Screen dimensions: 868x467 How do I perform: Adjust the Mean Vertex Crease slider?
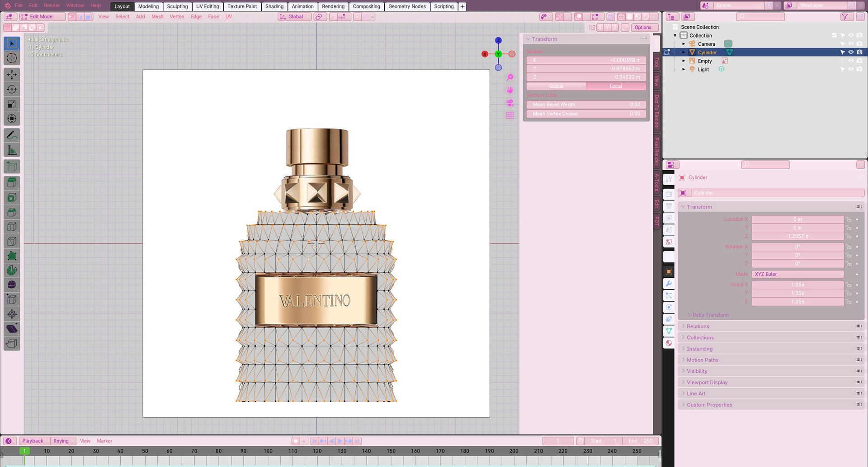pyautogui.click(x=586, y=114)
